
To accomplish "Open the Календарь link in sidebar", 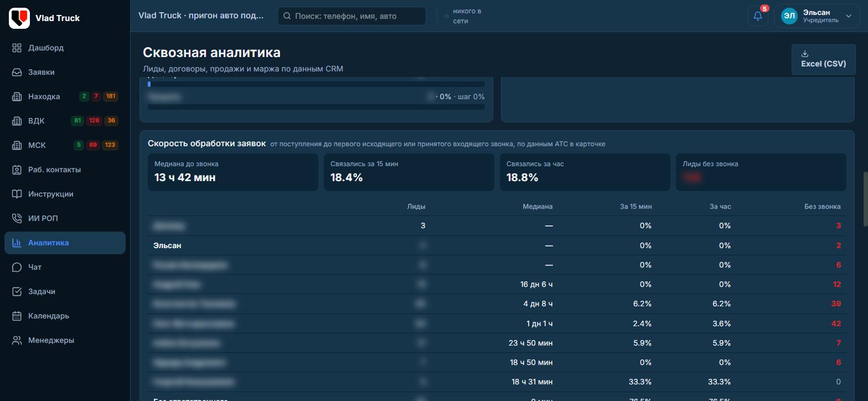I will [x=65, y=316].
